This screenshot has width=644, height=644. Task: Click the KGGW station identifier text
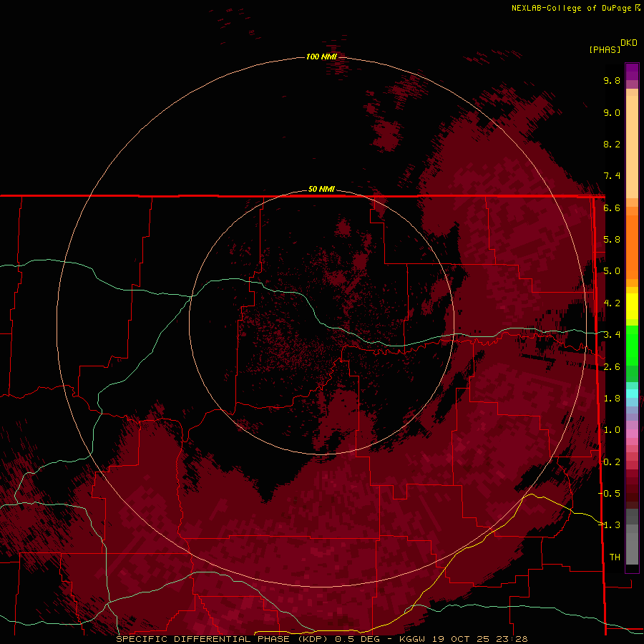click(x=413, y=639)
